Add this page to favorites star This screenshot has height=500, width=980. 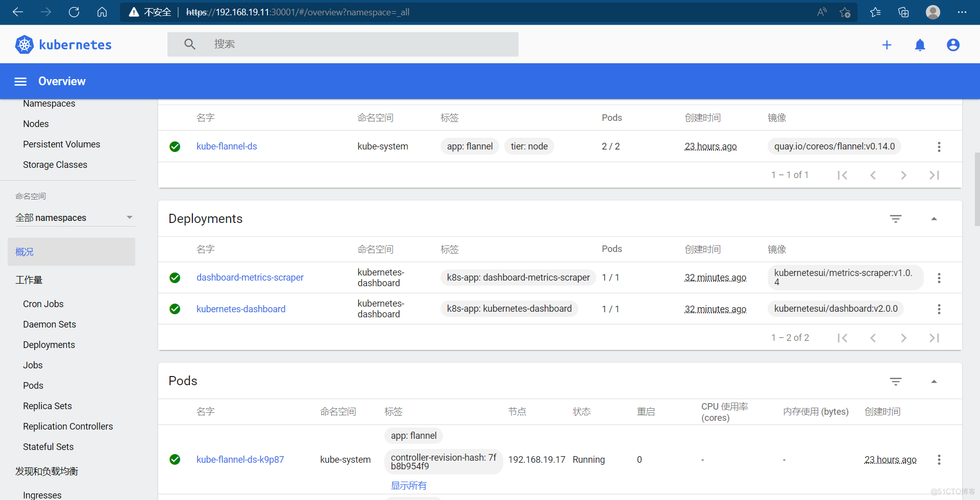click(x=845, y=12)
